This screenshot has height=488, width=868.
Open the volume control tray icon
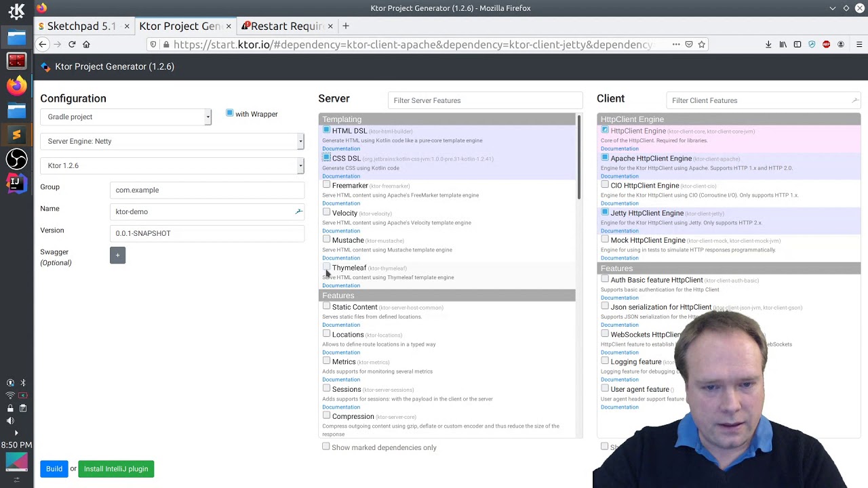point(10,420)
